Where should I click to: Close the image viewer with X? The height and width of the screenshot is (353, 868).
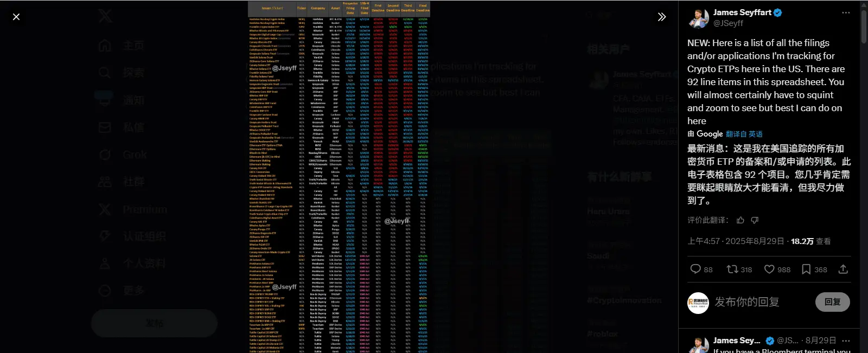pyautogui.click(x=16, y=17)
